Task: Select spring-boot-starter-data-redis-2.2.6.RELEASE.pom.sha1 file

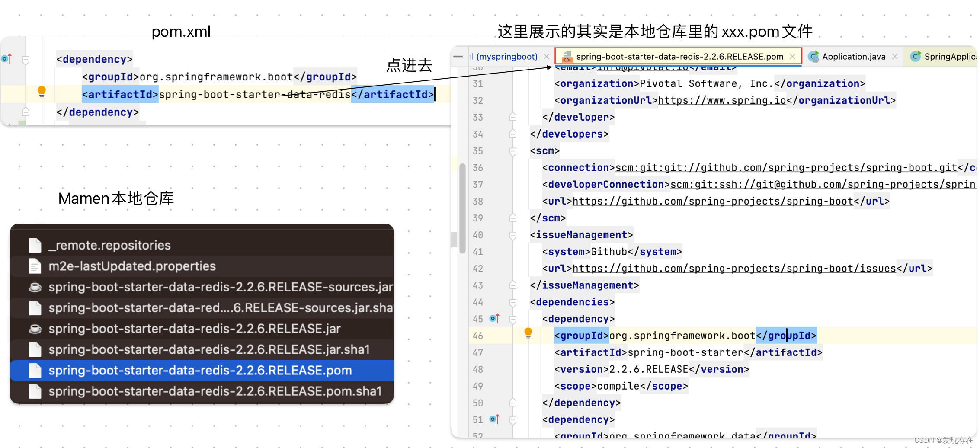Action: (202, 391)
